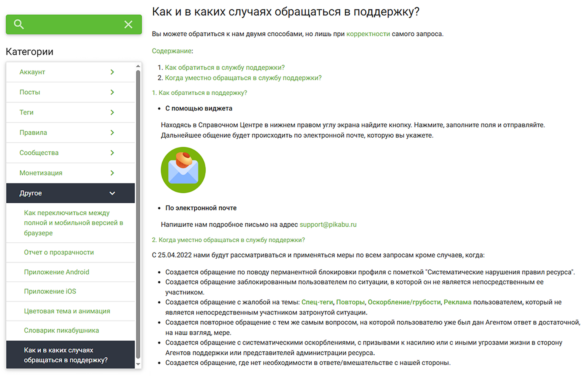Click the magnifying glass search icon
588x376 pixels.
[19, 24]
